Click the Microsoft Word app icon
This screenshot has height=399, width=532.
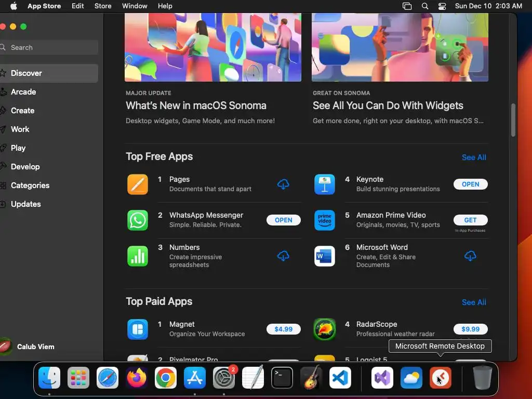(324, 256)
